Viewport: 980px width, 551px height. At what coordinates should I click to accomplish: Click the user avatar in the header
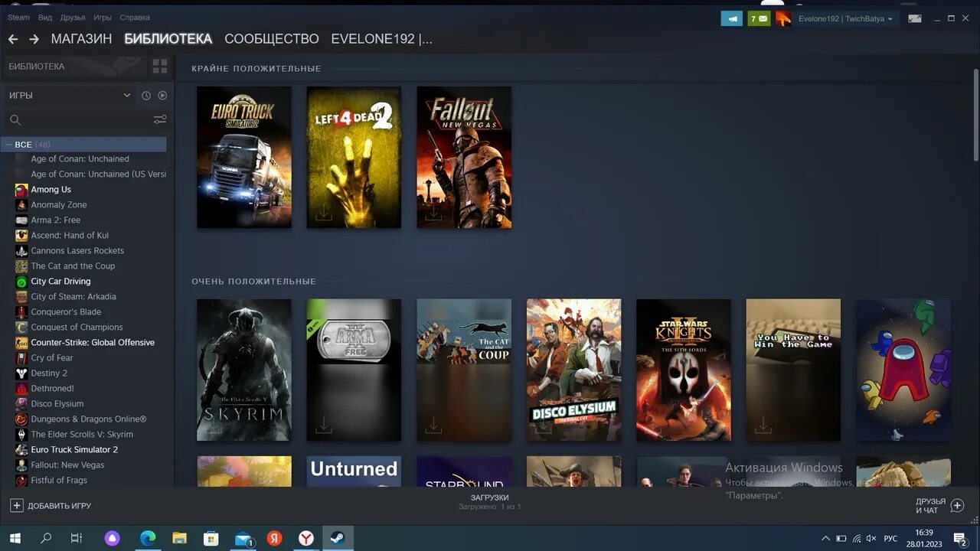[x=783, y=18]
